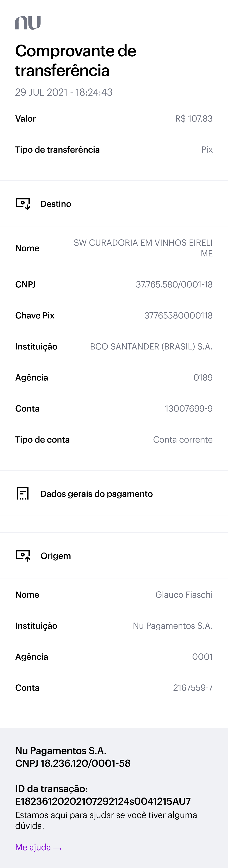
Task: Click the Nubank logo at top
Action: 28,23
